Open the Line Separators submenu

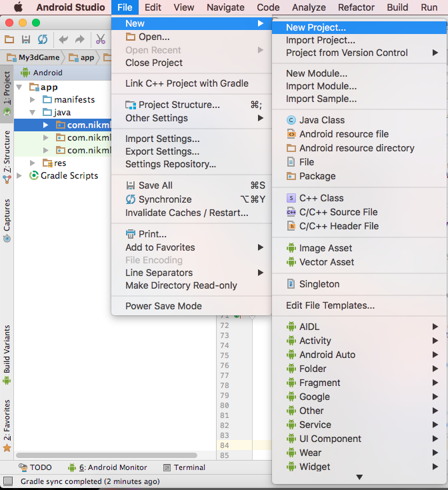[191, 273]
